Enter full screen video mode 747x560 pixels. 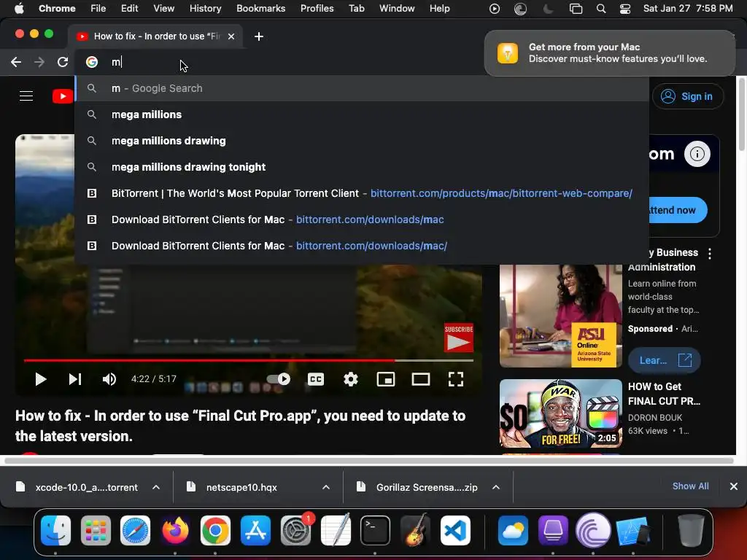pyautogui.click(x=456, y=379)
